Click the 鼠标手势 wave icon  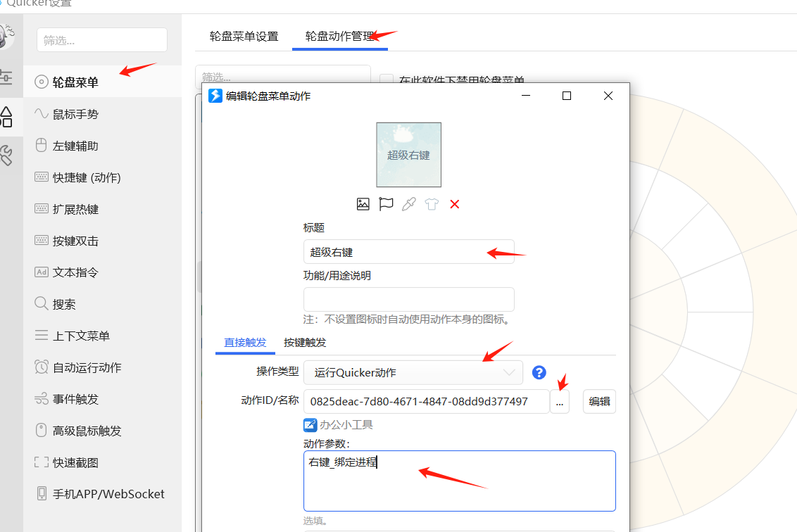tap(41, 113)
